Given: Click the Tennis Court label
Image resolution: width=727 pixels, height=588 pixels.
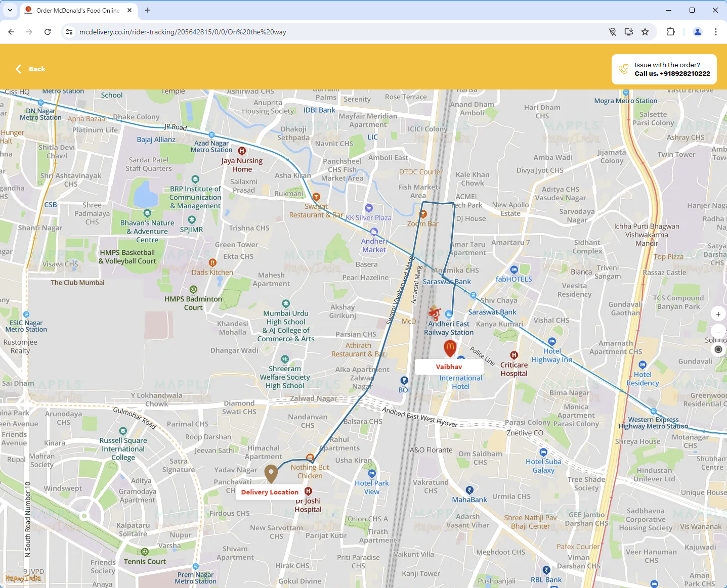Looking at the screenshot, I should coord(145,562).
